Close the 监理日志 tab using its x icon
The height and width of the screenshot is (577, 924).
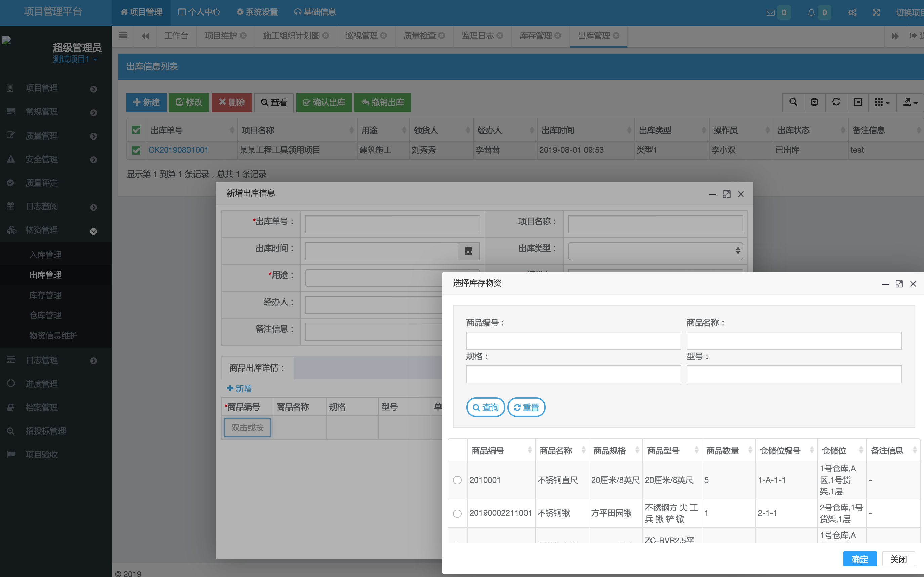[x=500, y=36]
